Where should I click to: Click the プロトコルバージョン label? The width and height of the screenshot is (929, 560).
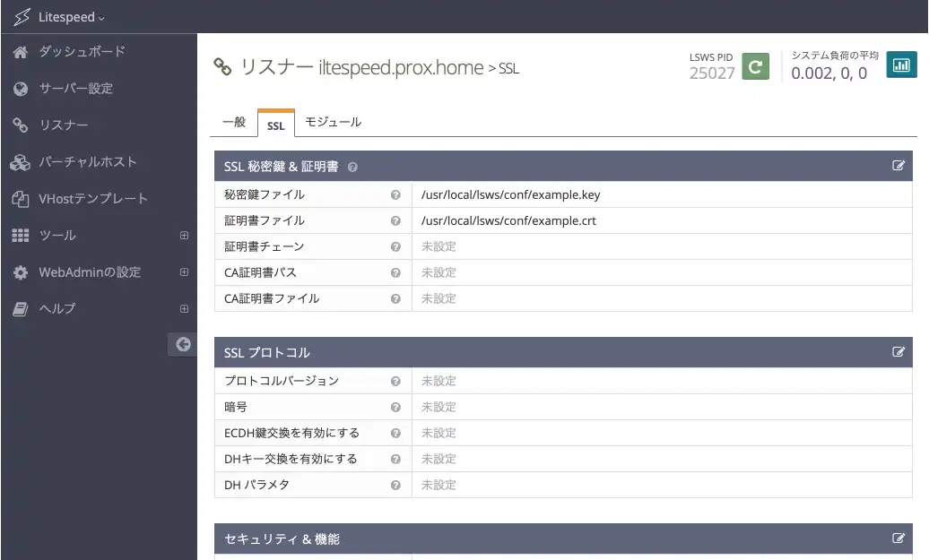282,381
